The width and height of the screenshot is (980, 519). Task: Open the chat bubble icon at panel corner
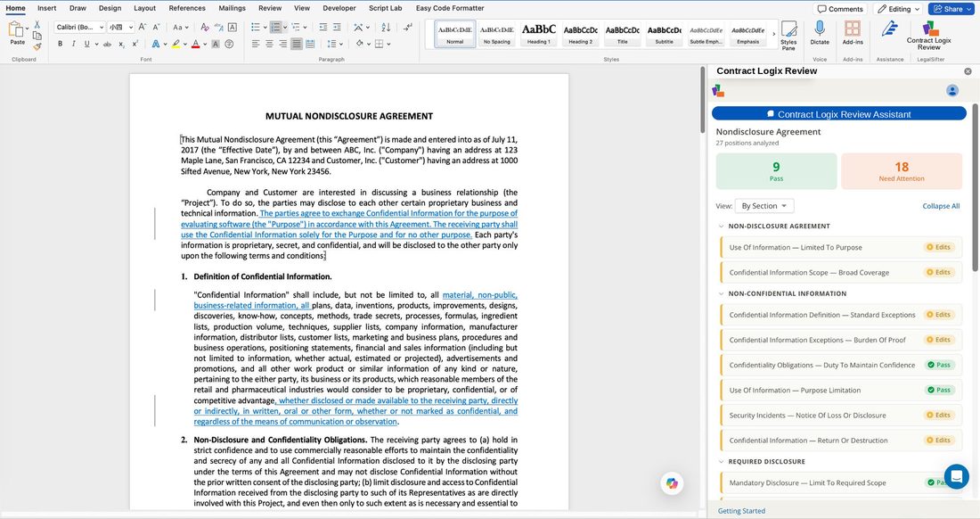pyautogui.click(x=956, y=476)
